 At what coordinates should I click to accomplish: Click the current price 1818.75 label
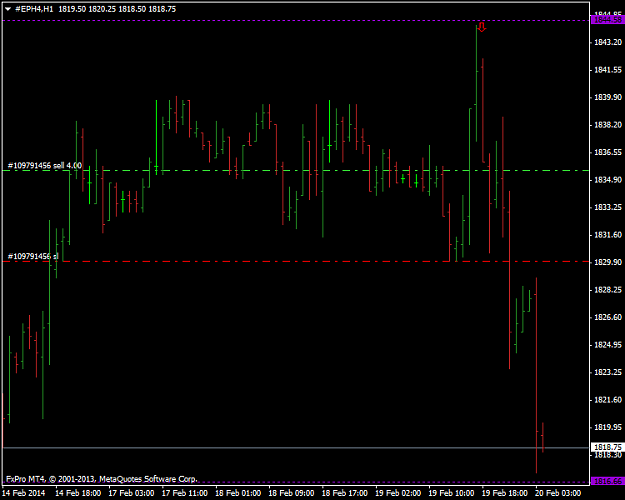608,447
